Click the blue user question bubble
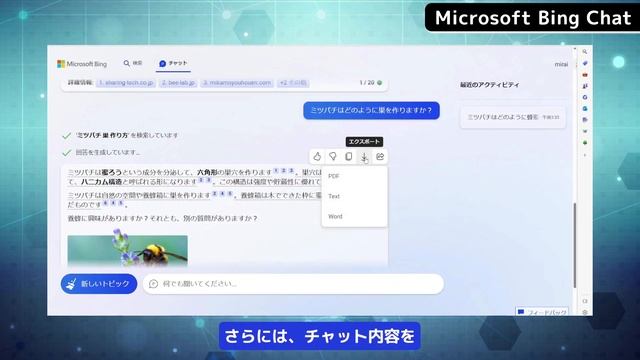The image size is (640, 360). [x=371, y=111]
